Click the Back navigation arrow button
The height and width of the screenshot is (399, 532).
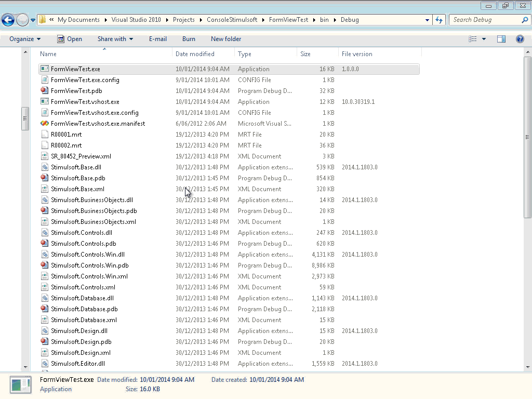[x=8, y=20]
